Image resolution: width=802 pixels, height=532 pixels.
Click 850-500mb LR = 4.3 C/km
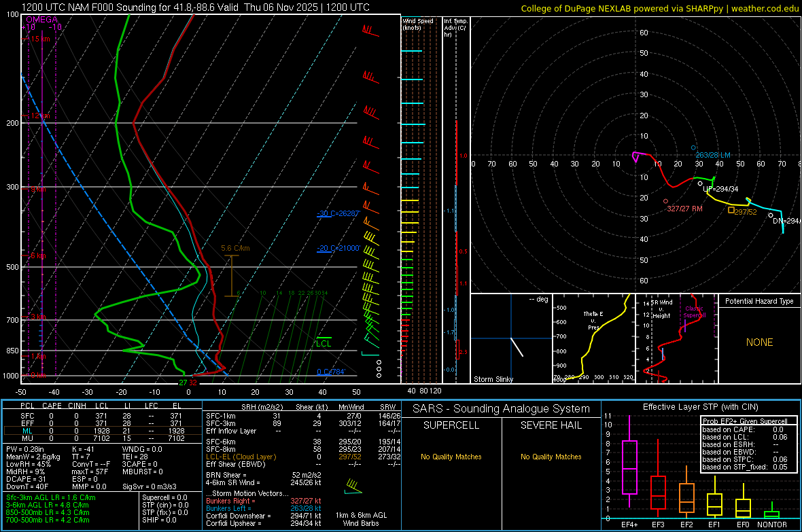pyautogui.click(x=48, y=512)
